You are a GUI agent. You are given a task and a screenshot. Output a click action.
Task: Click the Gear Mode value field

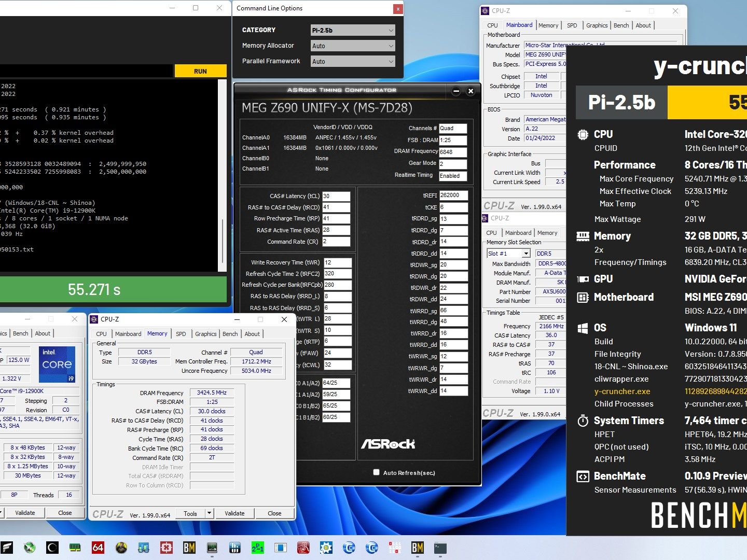(x=452, y=164)
